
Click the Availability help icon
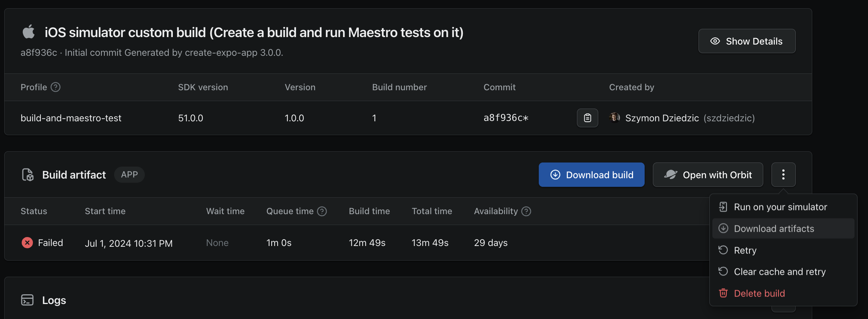tap(526, 212)
